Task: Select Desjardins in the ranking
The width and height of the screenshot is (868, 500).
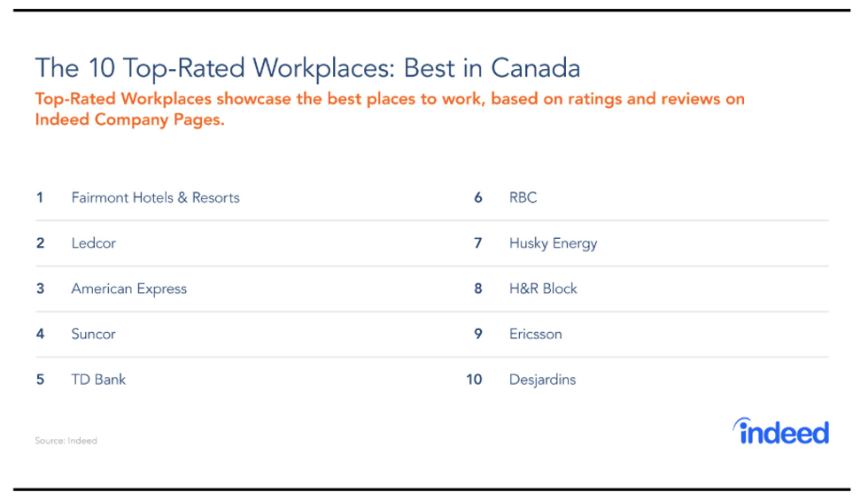Action: (542, 380)
